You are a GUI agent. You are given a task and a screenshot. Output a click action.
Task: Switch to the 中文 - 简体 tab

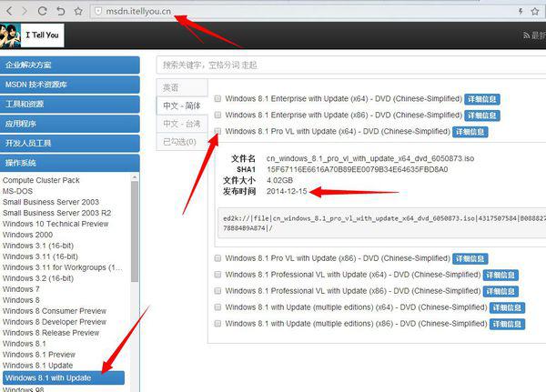pyautogui.click(x=182, y=106)
